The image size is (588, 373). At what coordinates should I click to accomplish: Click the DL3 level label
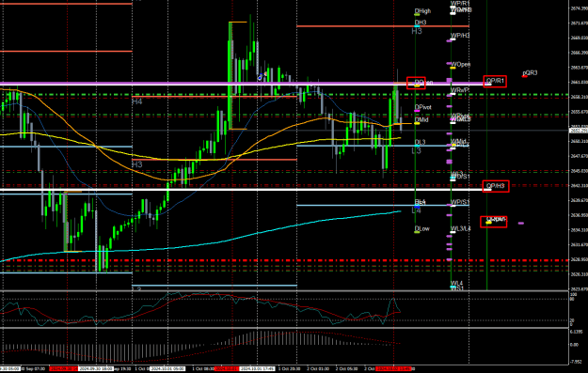click(420, 142)
